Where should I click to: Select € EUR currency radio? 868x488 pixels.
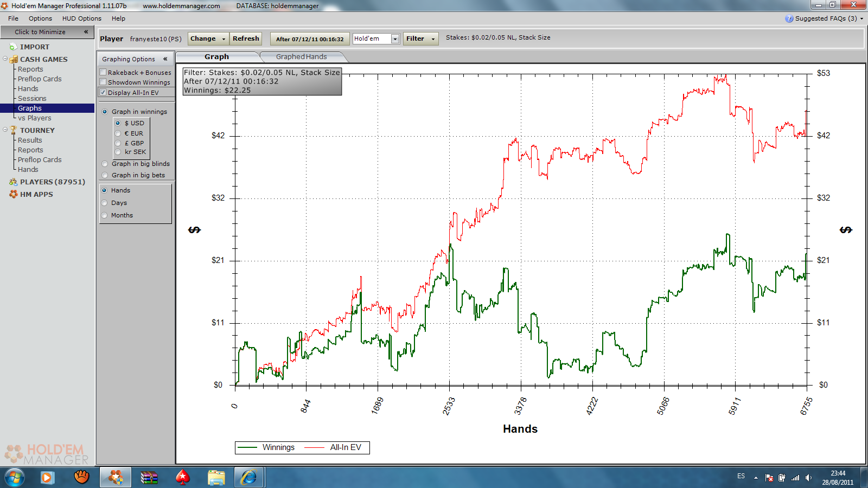[118, 133]
